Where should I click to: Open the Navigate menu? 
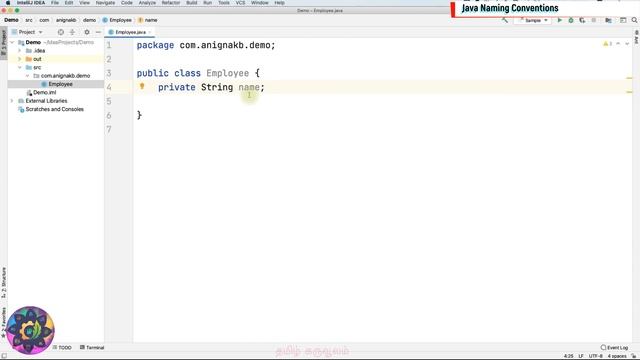[105, 3]
